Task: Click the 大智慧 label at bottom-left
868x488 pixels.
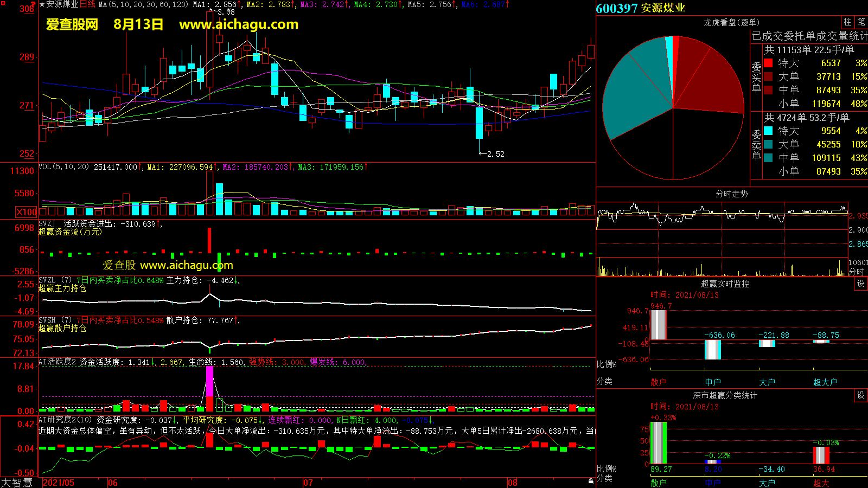Action: [x=16, y=482]
